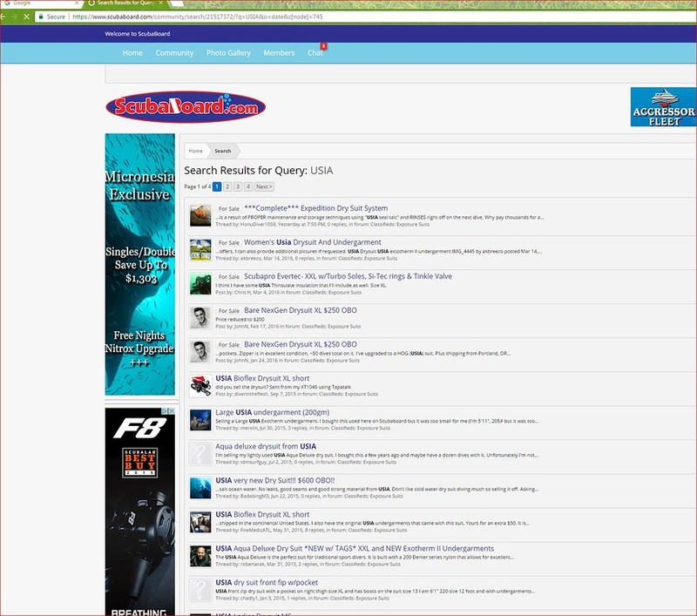This screenshot has height=616, width=697.
Task: Open the Aggressor Fleet banner ad
Action: point(663,106)
